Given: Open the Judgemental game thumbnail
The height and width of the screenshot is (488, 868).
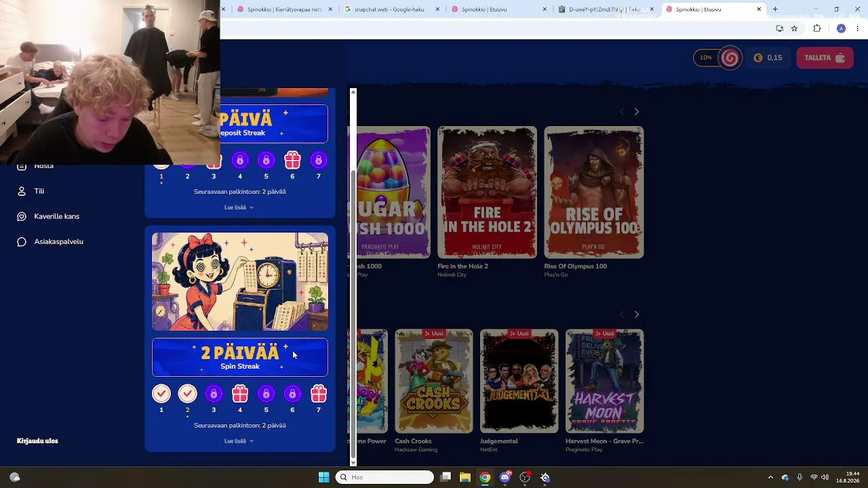Looking at the screenshot, I should click(519, 381).
